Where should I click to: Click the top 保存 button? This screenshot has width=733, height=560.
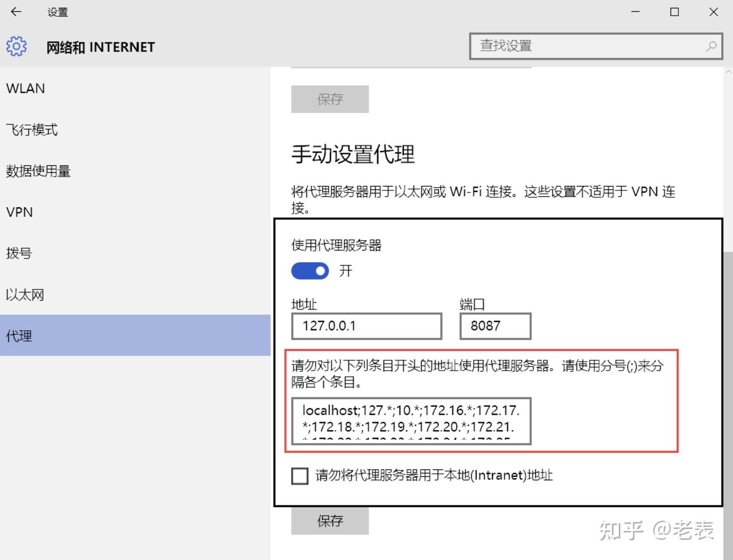click(x=329, y=99)
